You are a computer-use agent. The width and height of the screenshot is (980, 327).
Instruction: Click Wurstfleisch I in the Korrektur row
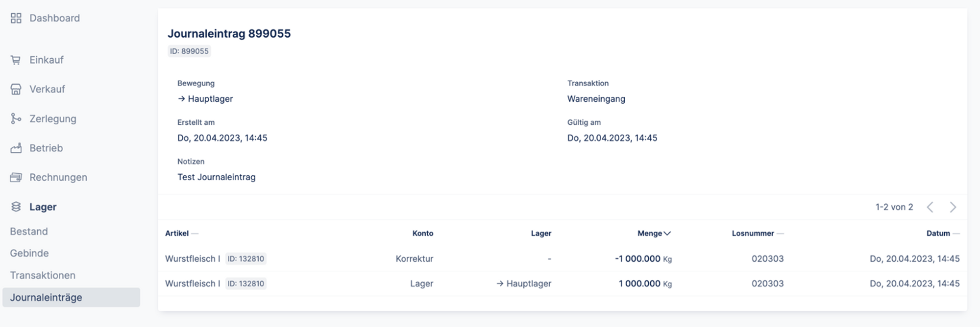tap(193, 258)
